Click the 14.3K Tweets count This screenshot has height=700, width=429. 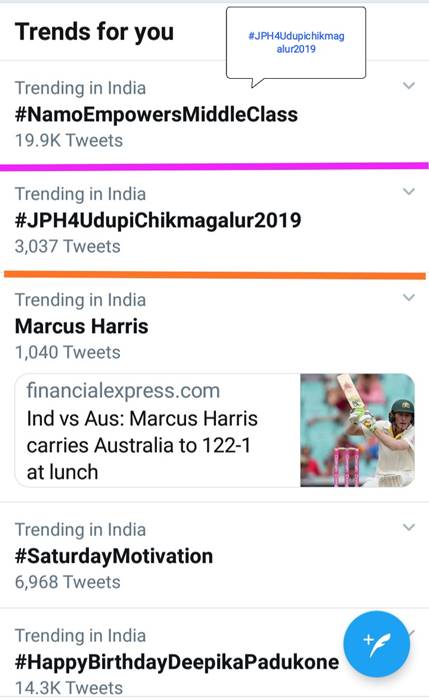point(69,688)
